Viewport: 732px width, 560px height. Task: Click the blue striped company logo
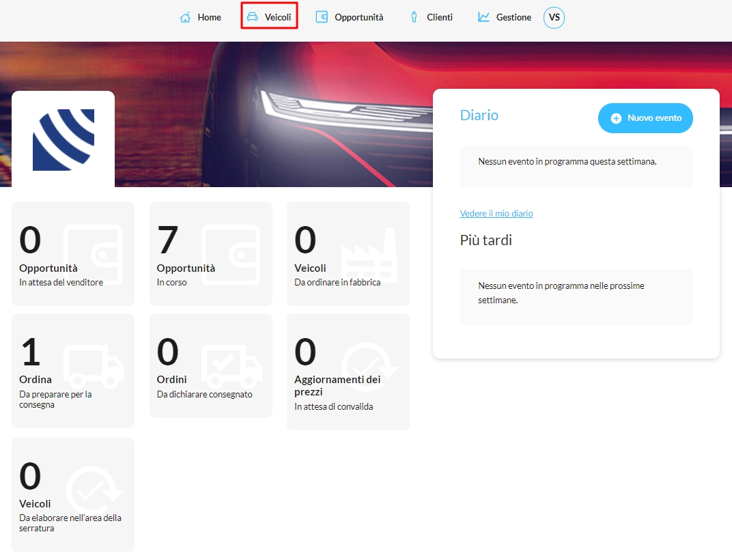coord(64,139)
